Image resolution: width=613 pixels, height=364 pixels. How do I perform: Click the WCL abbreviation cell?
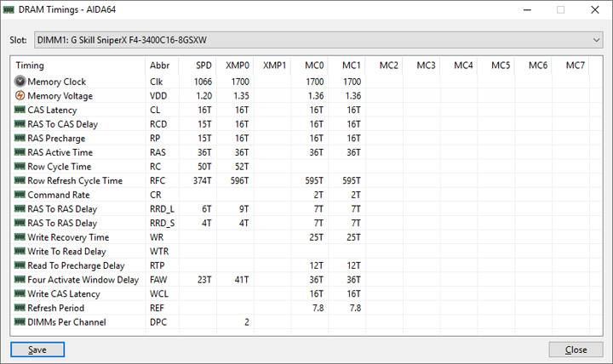(159, 293)
